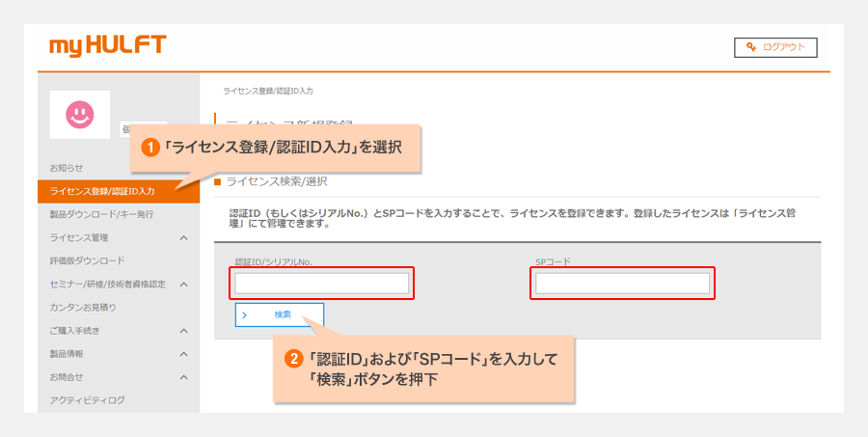Click the pink smiley avatar image
This screenshot has height=437, width=868.
(x=79, y=115)
